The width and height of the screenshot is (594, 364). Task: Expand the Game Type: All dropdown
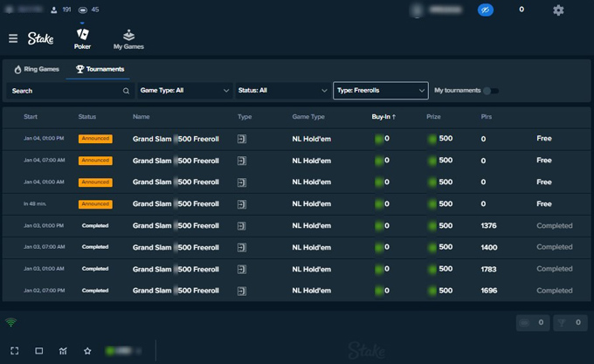[184, 91]
